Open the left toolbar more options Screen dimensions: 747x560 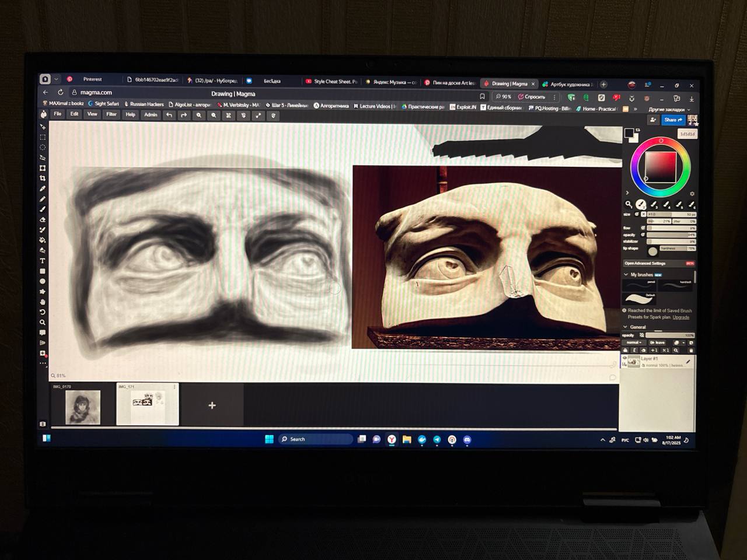coord(43,363)
